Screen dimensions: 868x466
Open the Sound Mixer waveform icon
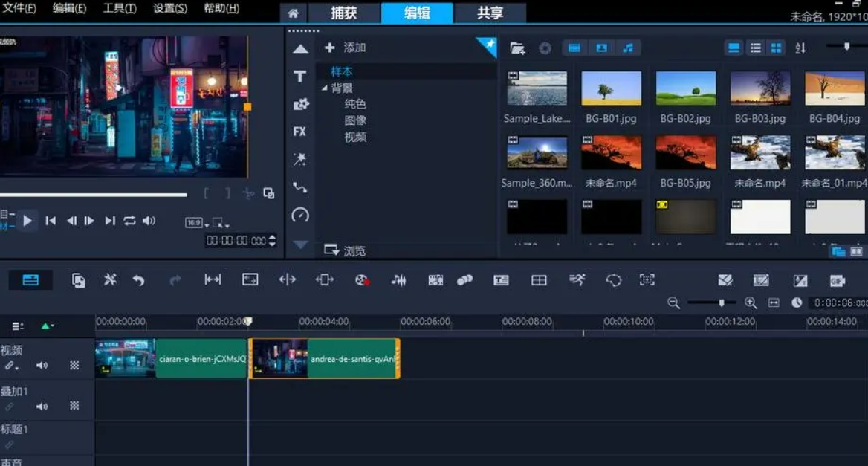(x=398, y=281)
